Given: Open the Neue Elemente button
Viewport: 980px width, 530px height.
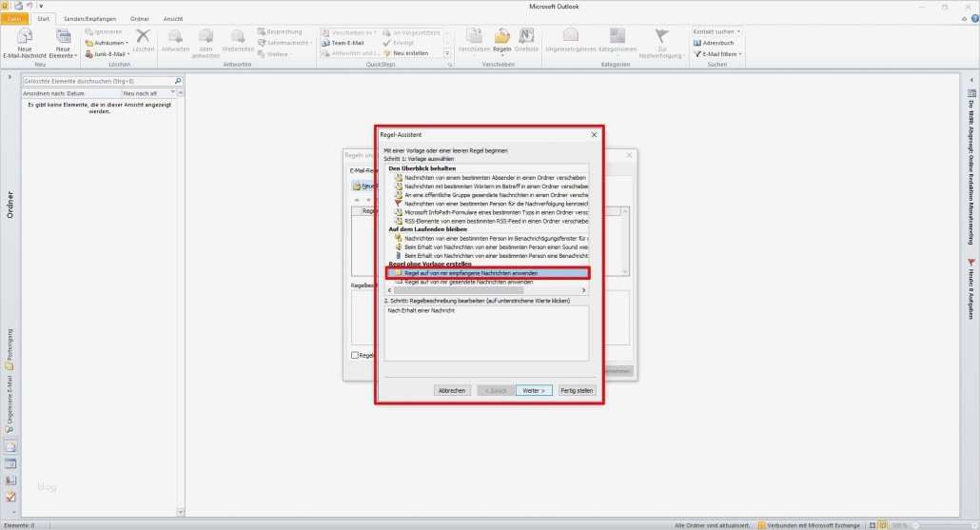Looking at the screenshot, I should (63, 44).
